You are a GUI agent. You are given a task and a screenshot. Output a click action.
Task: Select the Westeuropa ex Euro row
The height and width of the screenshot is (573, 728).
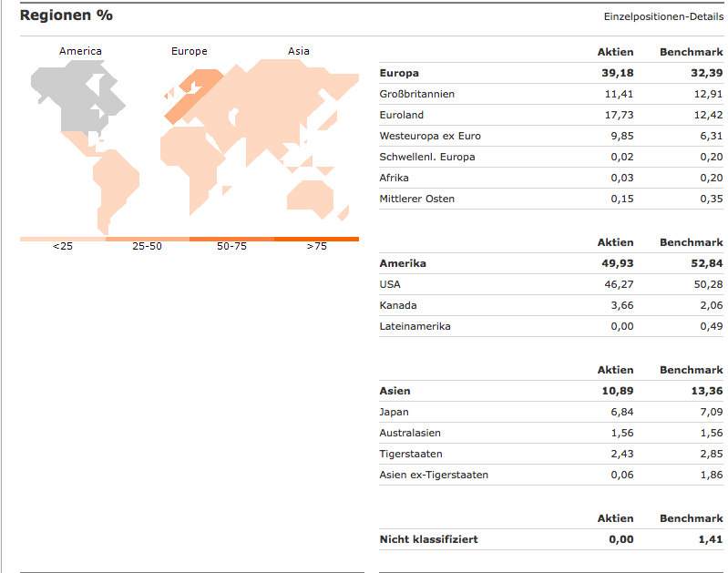pos(430,136)
